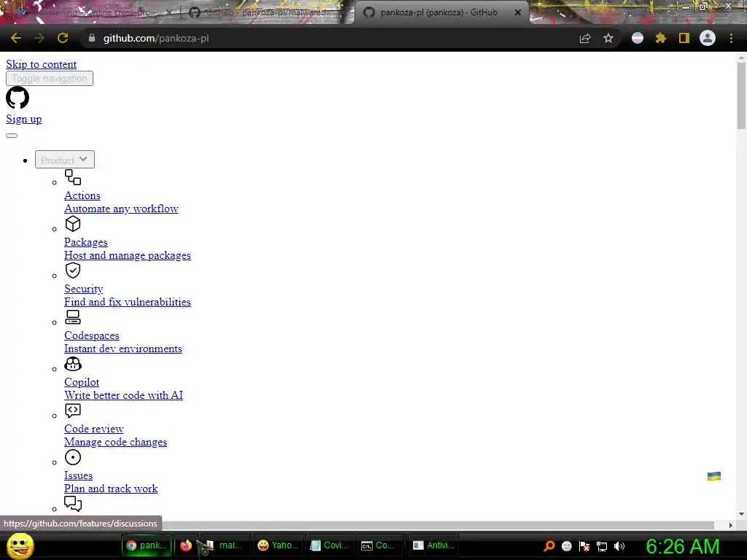Viewport: 747px width, 560px height.
Task: Click the Skip to content link
Action: (41, 64)
